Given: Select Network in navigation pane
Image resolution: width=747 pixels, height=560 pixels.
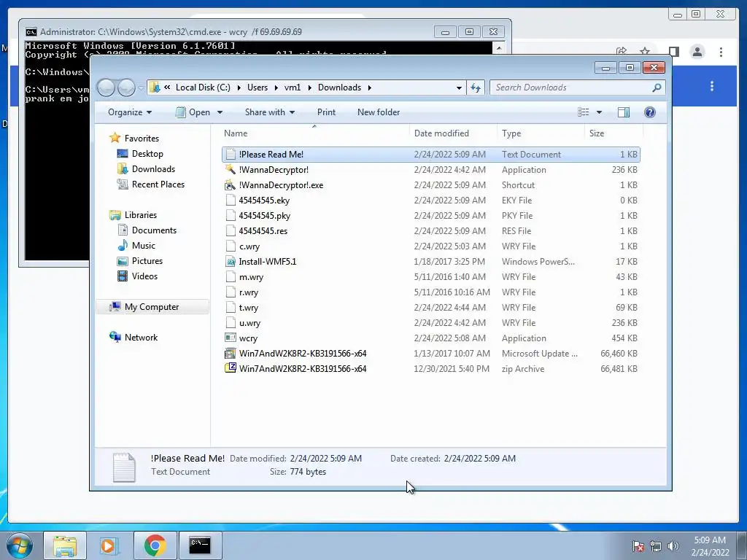Looking at the screenshot, I should coord(141,338).
